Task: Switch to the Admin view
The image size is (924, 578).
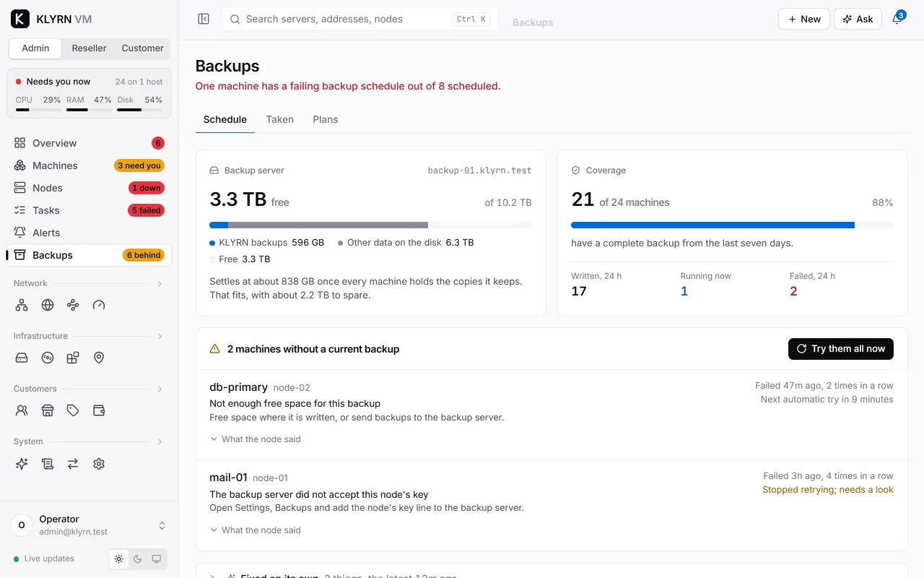Action: click(x=35, y=48)
